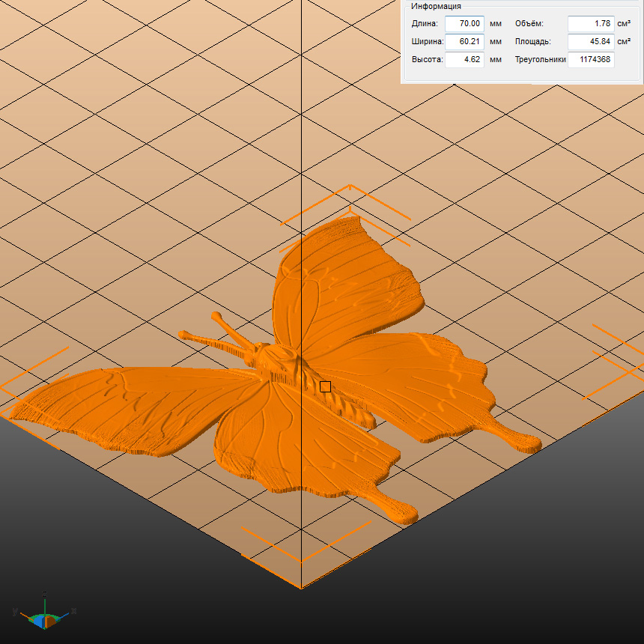644x644 pixels.
Task: Click the Объём field showing 1.78
Action: click(590, 24)
